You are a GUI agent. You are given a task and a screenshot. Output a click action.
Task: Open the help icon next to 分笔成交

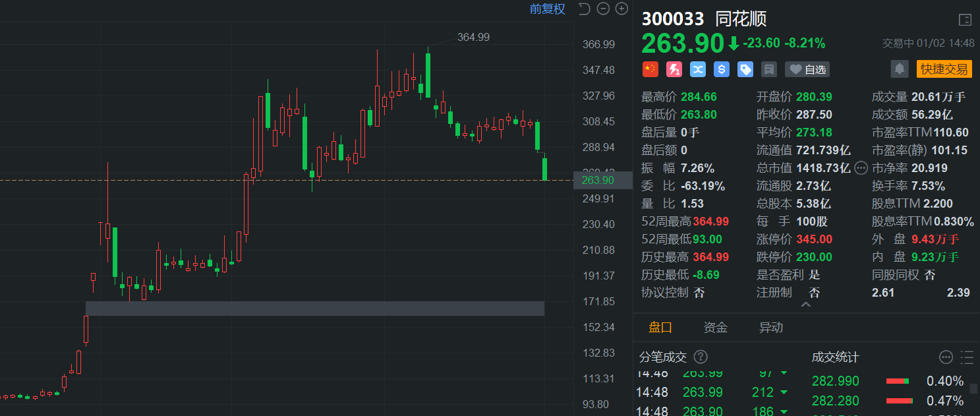pyautogui.click(x=701, y=357)
